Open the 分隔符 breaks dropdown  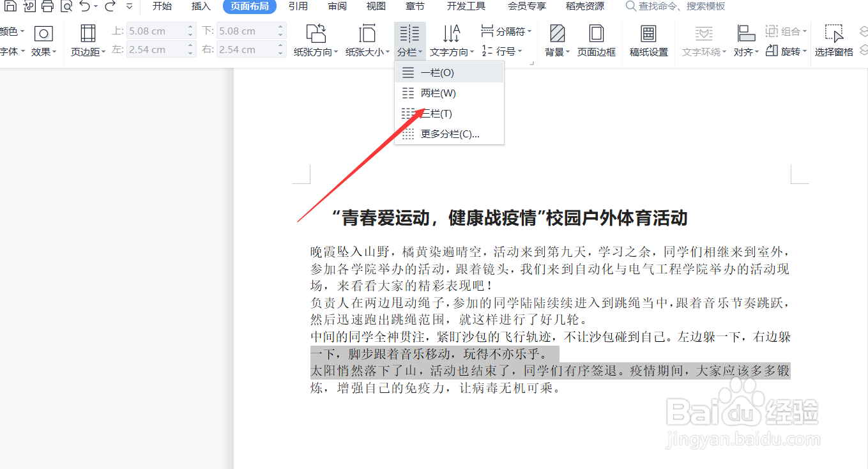click(506, 31)
